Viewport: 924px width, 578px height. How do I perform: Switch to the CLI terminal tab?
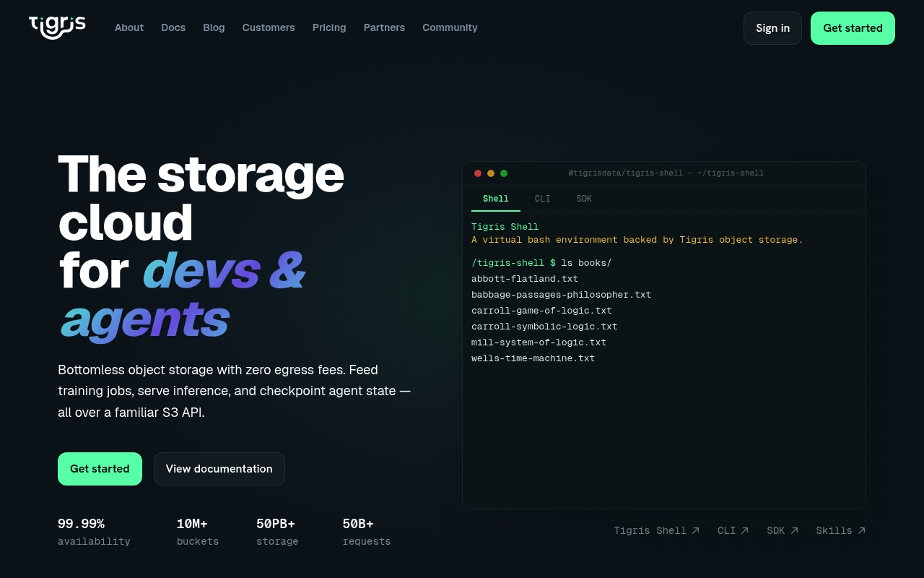(x=542, y=199)
